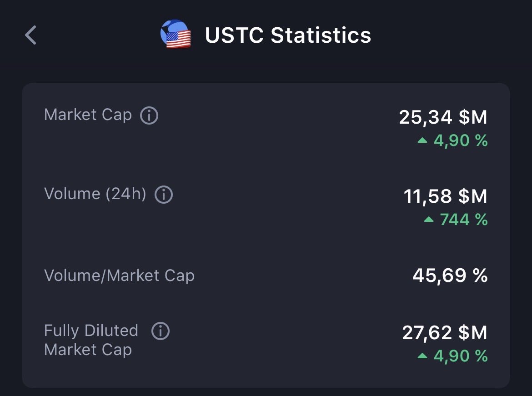Select the 45,69 % ratio value

[x=450, y=276]
